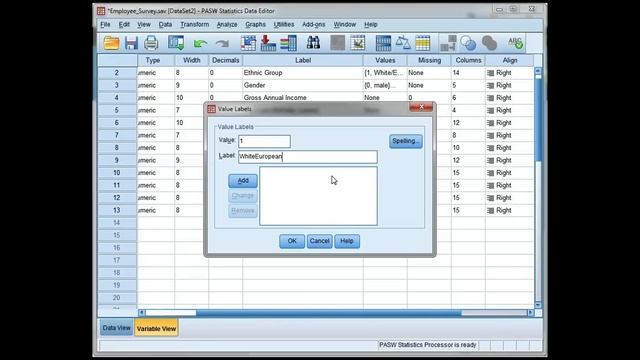Select the Variable View tab
This screenshot has width=640, height=360.
[156, 328]
